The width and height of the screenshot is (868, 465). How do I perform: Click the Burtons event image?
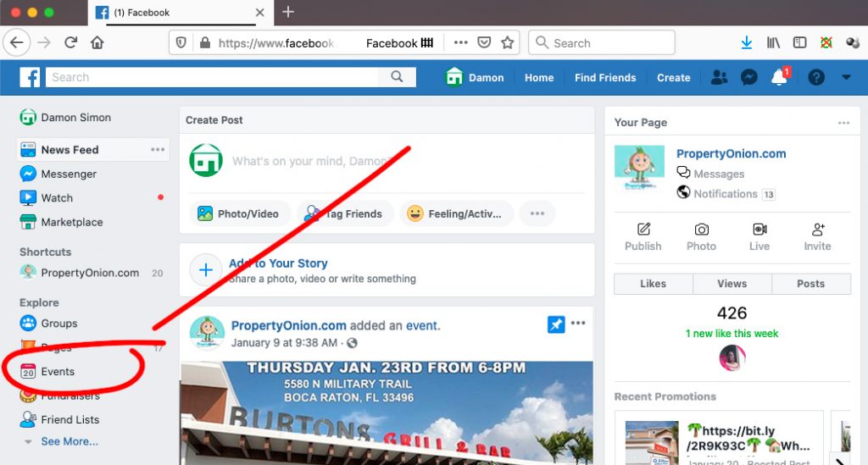pyautogui.click(x=387, y=413)
